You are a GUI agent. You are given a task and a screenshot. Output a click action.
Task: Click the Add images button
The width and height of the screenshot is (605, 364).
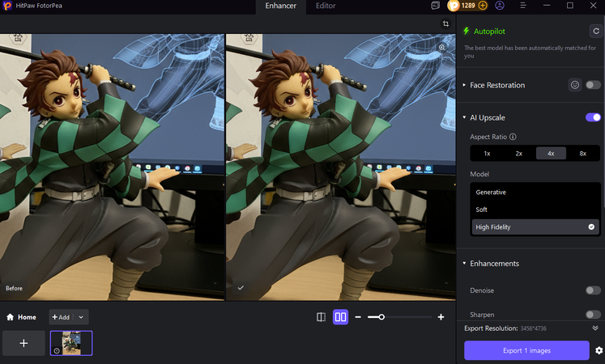click(x=61, y=317)
